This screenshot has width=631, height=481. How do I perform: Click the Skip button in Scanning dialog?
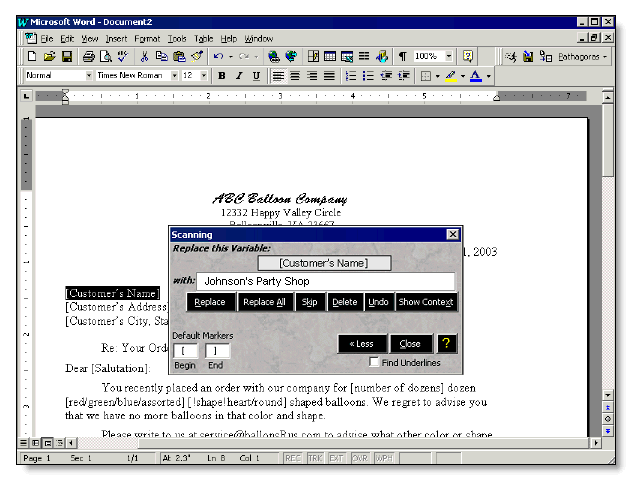tap(309, 302)
